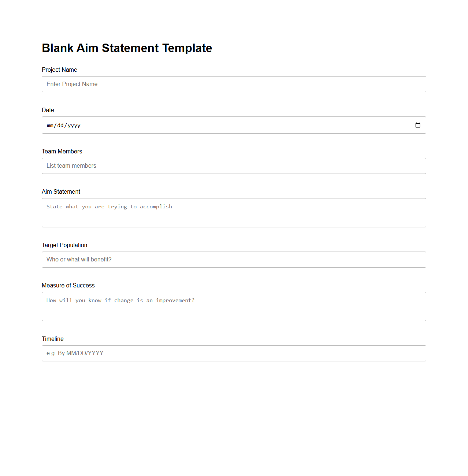Click the Timeline input field
Viewport: 468px width, 476px height.
pyautogui.click(x=234, y=353)
